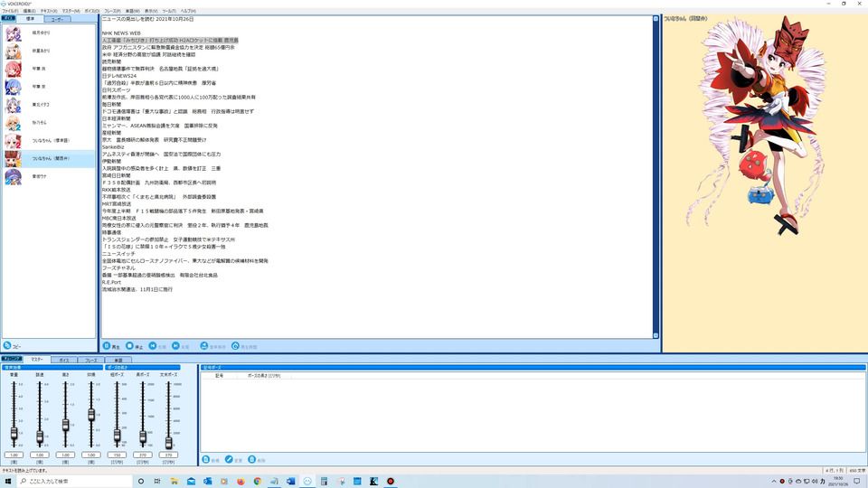Click the taskbar search box
Image resolution: width=868 pixels, height=488 pixels.
[x=74, y=482]
